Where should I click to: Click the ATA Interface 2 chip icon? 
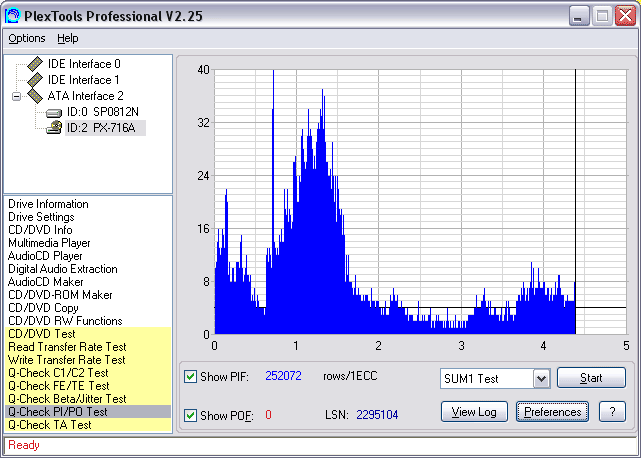tap(35, 96)
